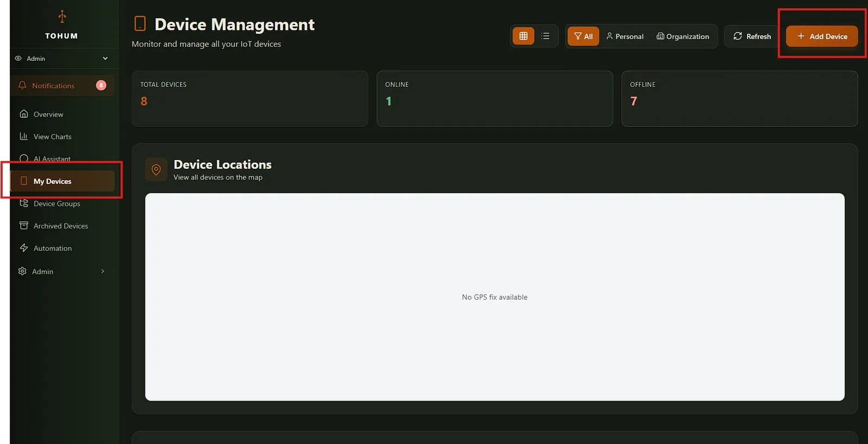Select the All devices filter
Screen dimensions: 868x444
pos(583,36)
